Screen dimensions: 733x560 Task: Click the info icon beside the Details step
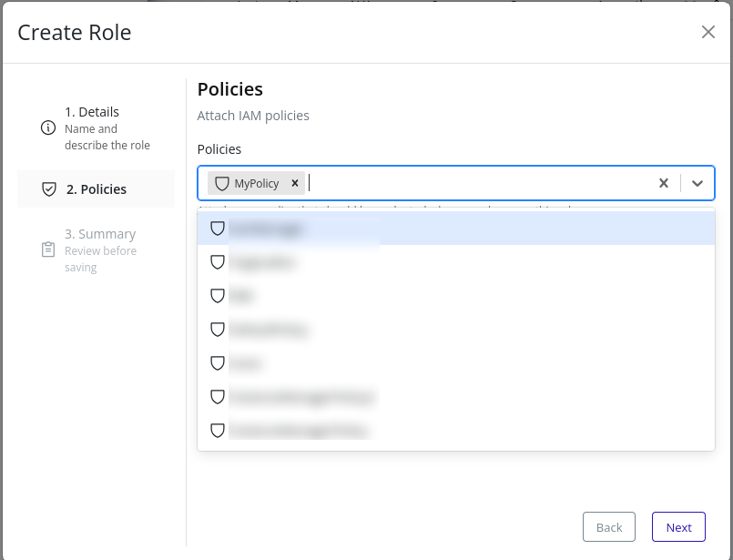tap(48, 128)
